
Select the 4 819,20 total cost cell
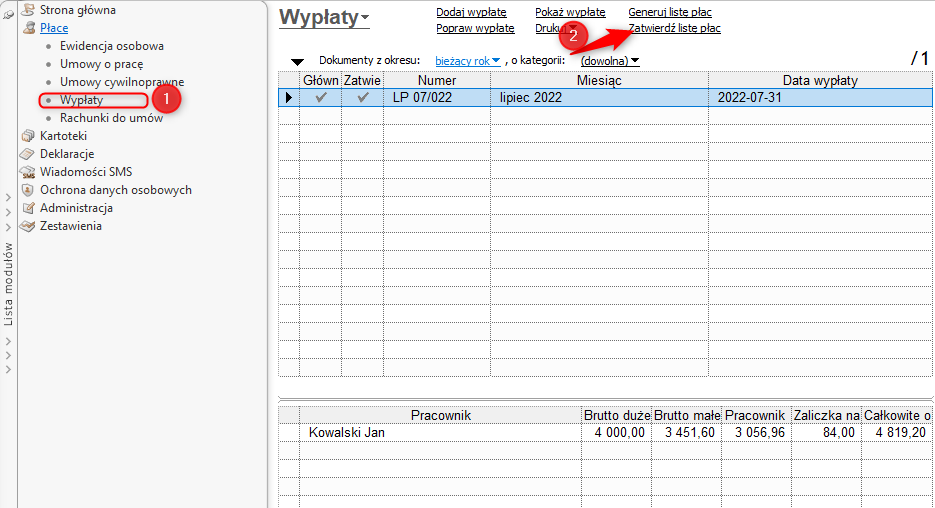897,432
